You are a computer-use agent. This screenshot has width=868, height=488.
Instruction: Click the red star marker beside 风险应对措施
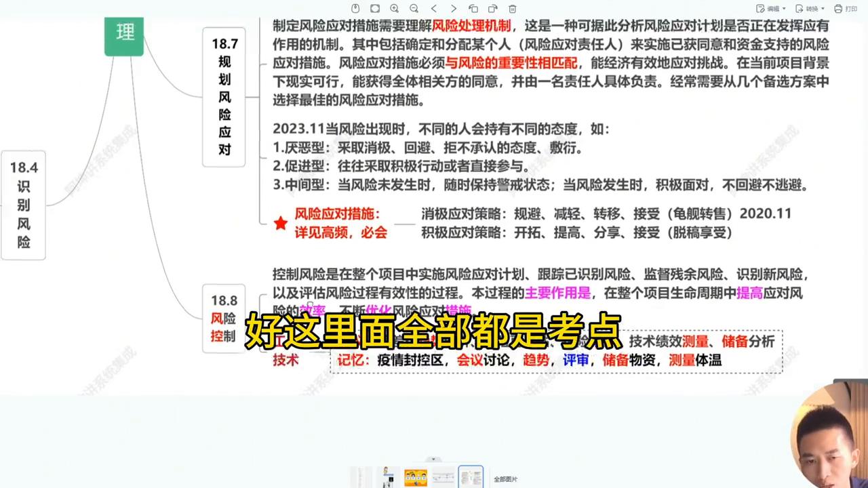pyautogui.click(x=280, y=223)
